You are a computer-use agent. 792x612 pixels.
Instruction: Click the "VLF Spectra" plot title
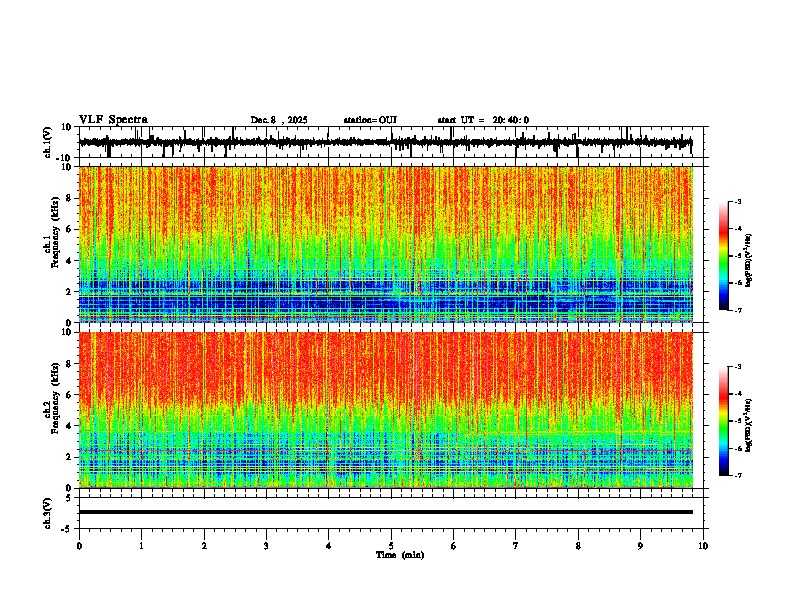point(113,120)
